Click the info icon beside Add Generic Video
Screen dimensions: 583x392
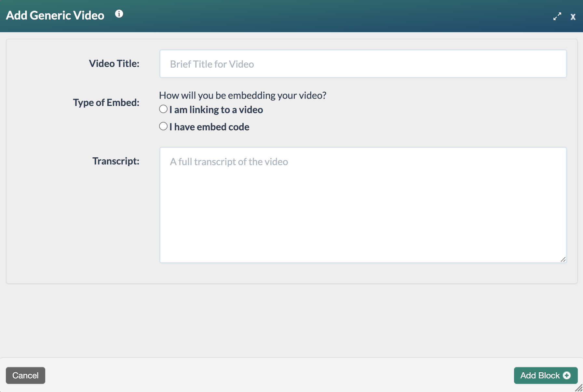coord(119,14)
